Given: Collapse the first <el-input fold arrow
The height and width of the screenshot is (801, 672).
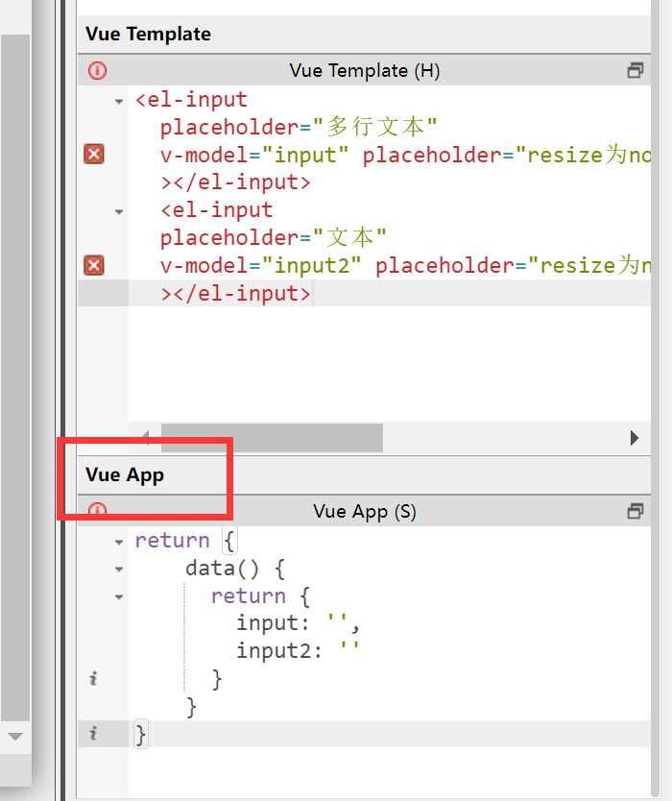Looking at the screenshot, I should pos(119,102).
